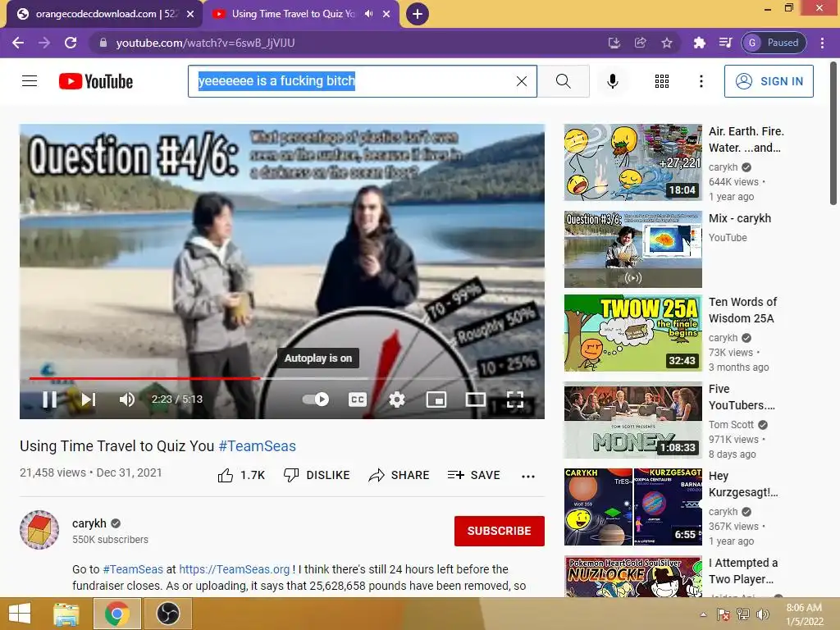
Task: Open Chrome three-dot menu
Action: click(x=822, y=43)
